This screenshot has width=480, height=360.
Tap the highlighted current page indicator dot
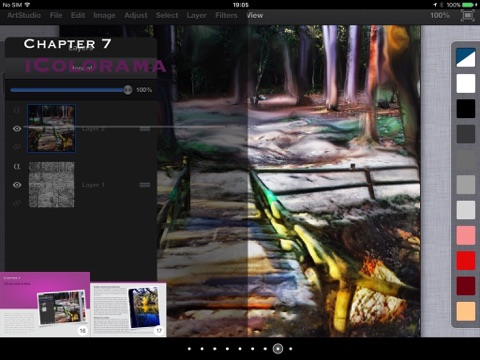[278, 349]
